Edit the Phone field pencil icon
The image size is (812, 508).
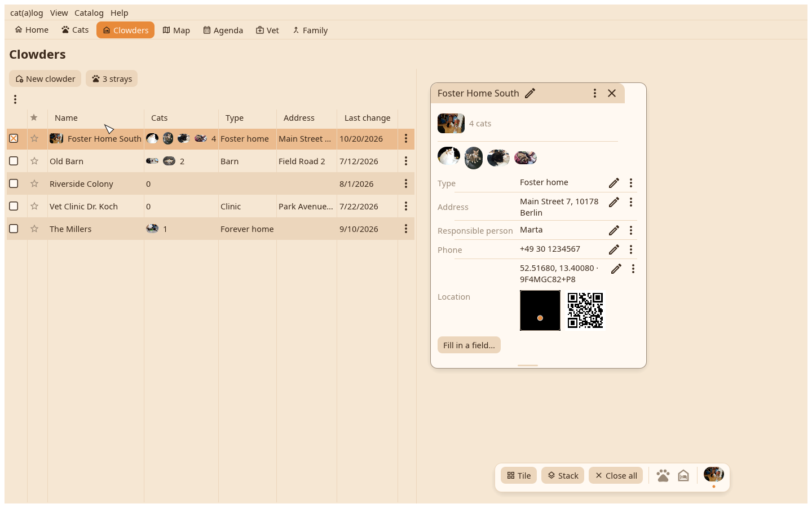click(x=614, y=249)
